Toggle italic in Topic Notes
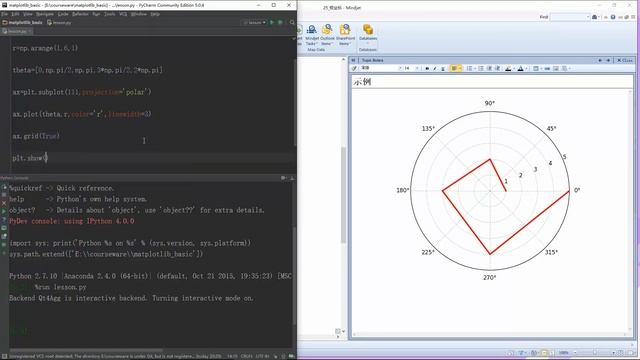Viewport: 640px width, 360px height. 435,68
